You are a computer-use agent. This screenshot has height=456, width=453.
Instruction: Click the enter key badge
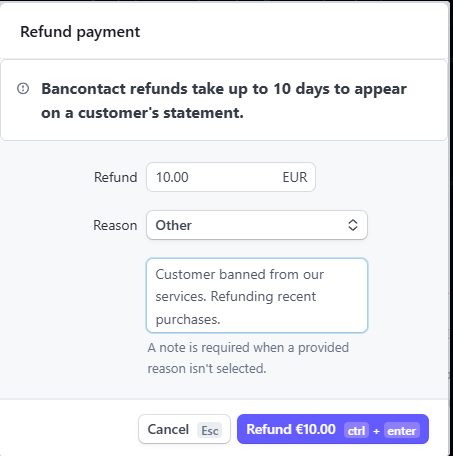coord(402,430)
